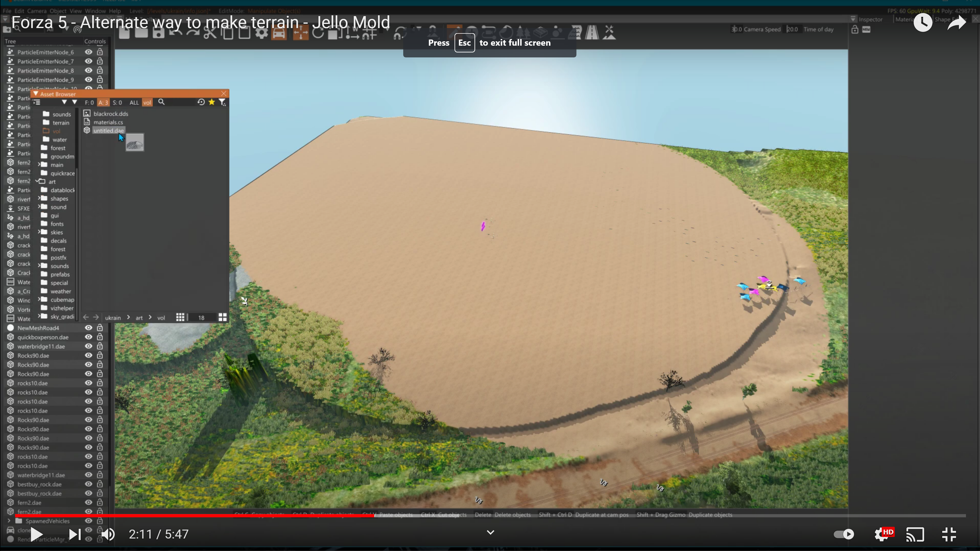Exit full screen with bottom-right icon
Image resolution: width=980 pixels, height=551 pixels.
[x=949, y=534]
